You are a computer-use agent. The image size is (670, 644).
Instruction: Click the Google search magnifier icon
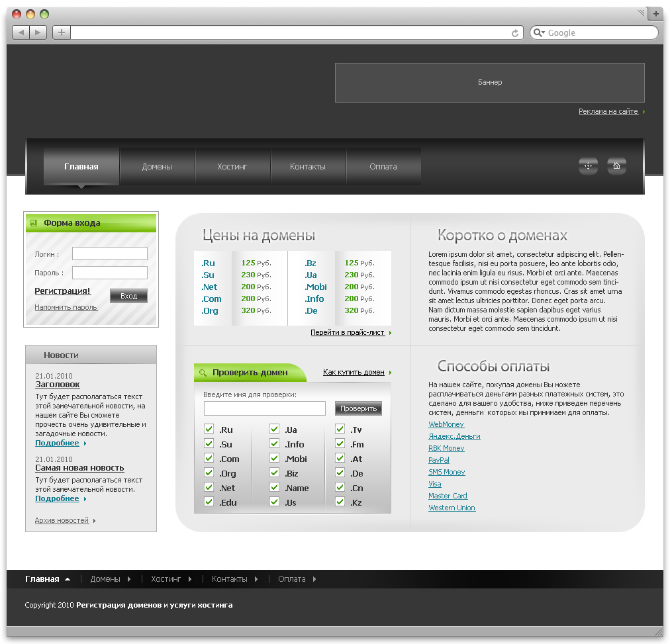click(x=538, y=32)
